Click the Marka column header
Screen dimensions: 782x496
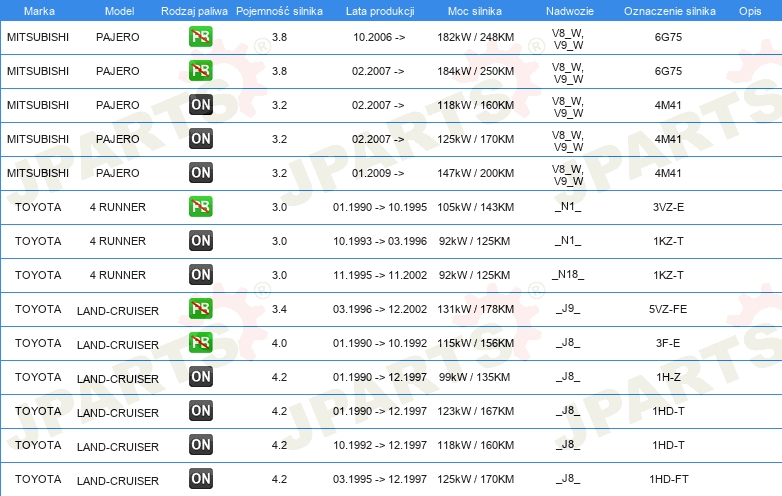39,11
